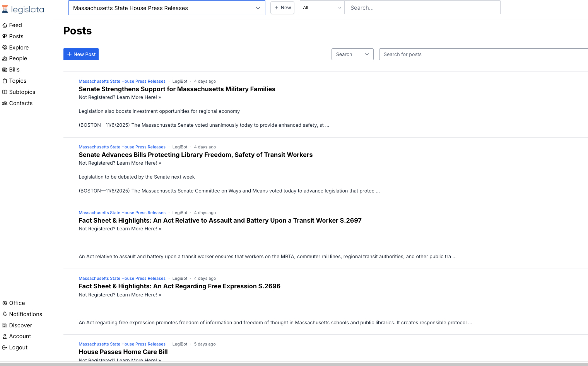Open the Office settings icon
This screenshot has width=588, height=366.
[5, 303]
